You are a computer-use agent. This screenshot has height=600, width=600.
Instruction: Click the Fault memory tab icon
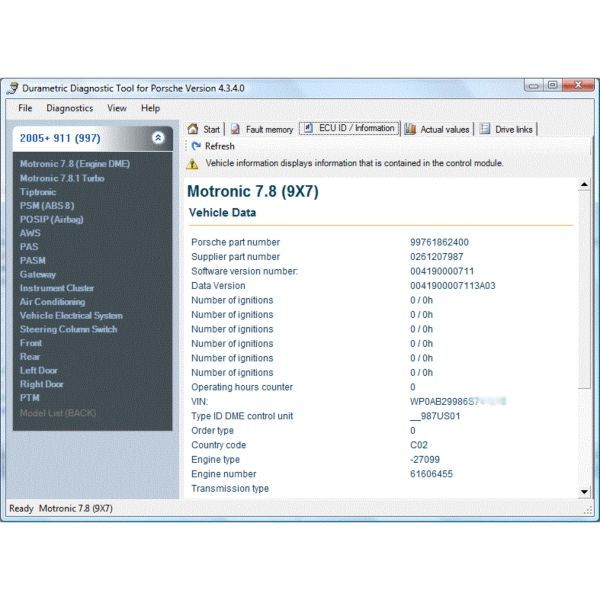(x=236, y=129)
